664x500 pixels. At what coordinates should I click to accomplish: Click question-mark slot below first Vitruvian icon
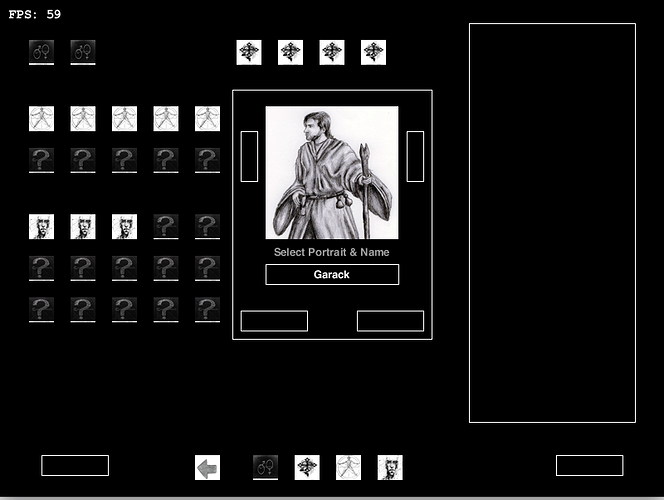coord(42,160)
